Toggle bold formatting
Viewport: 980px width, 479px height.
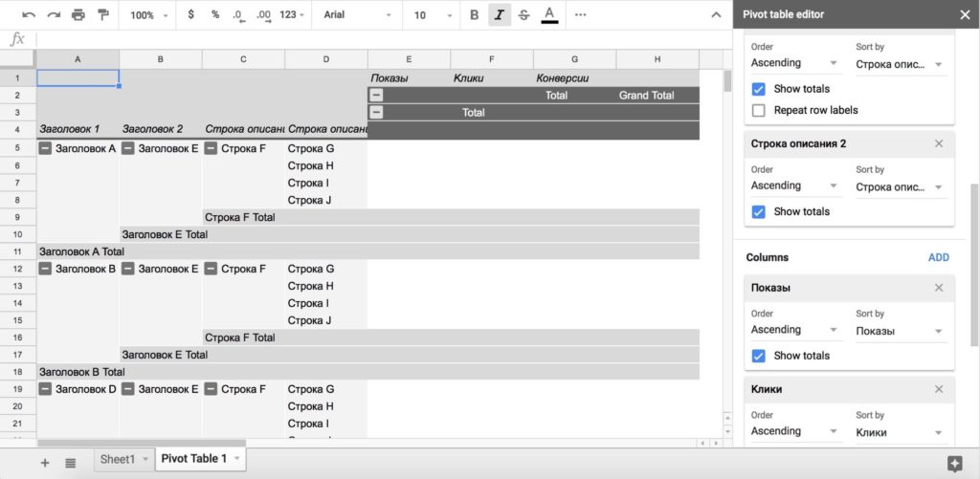[x=474, y=15]
